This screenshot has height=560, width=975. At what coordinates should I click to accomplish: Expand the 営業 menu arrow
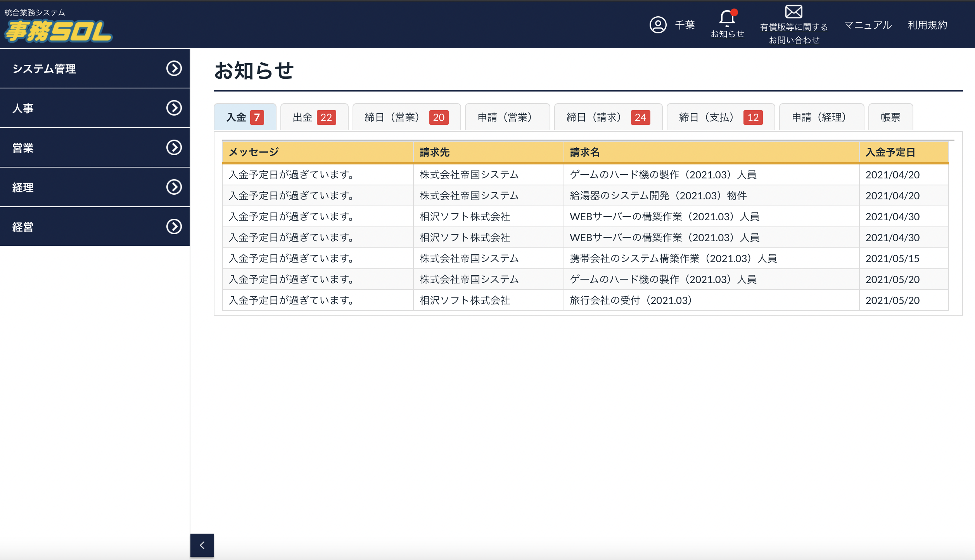click(174, 147)
